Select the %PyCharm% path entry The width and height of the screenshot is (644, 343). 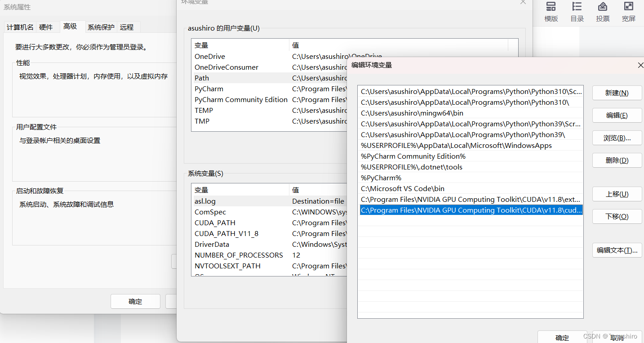471,178
